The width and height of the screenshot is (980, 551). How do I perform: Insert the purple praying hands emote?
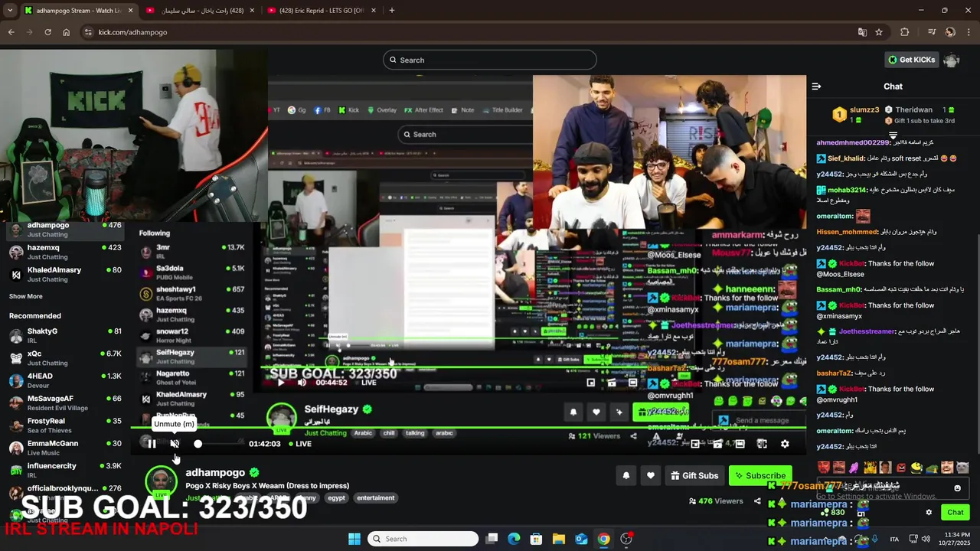[854, 467]
